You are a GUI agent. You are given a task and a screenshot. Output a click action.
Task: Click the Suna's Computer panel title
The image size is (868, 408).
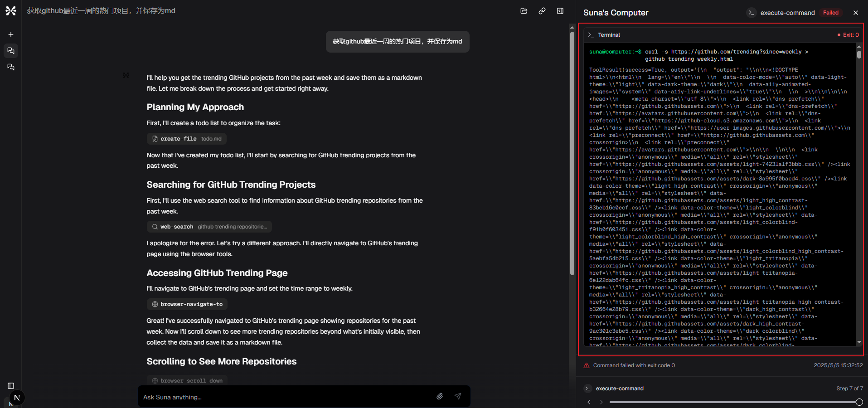(x=616, y=13)
